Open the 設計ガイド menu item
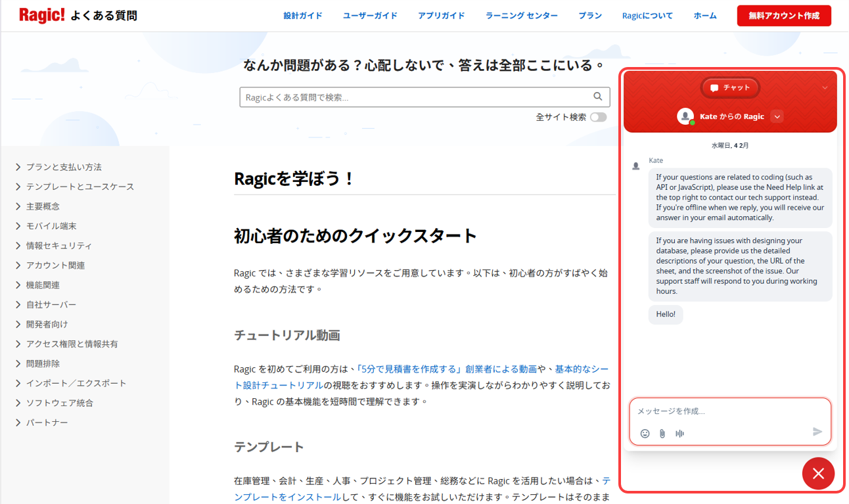 coord(302,16)
